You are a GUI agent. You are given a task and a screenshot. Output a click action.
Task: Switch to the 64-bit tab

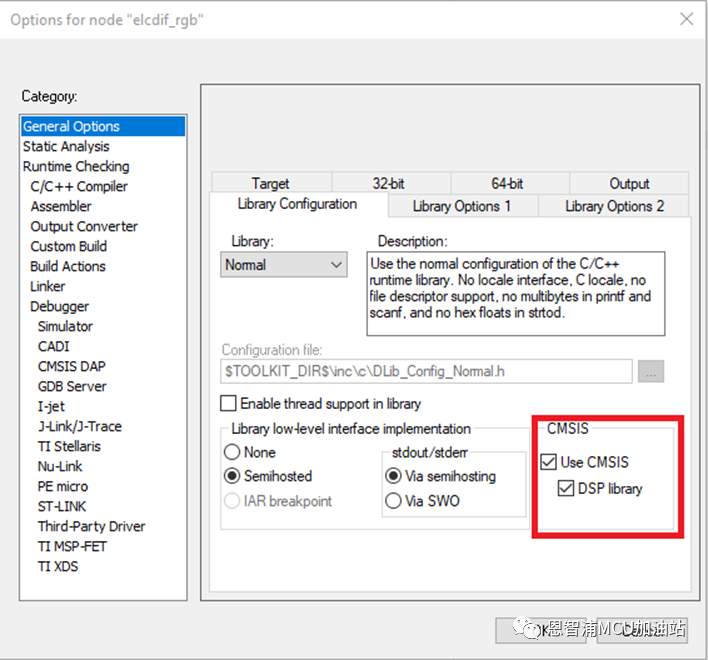point(508,183)
